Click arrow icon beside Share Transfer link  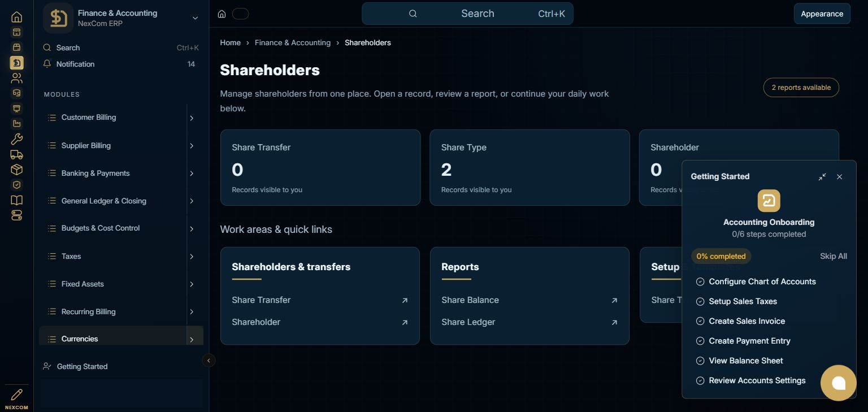(x=405, y=301)
